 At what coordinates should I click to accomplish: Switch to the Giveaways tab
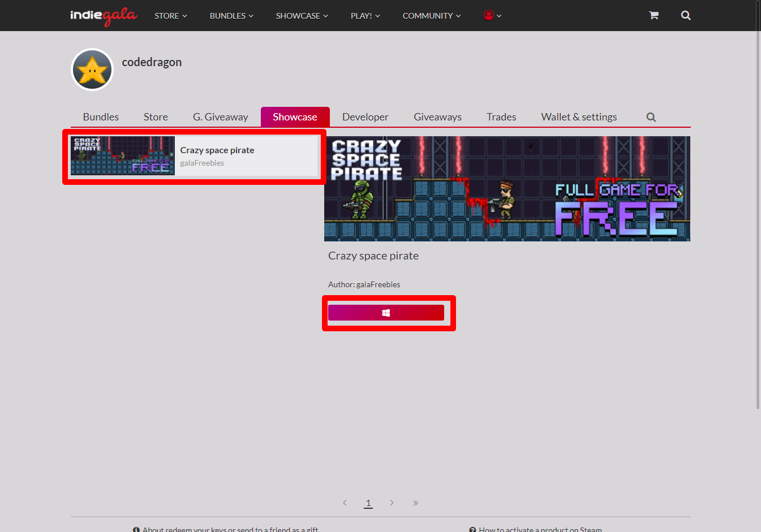pos(437,117)
